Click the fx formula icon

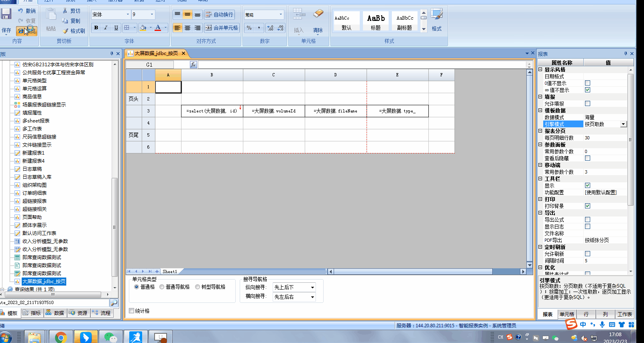[193, 65]
